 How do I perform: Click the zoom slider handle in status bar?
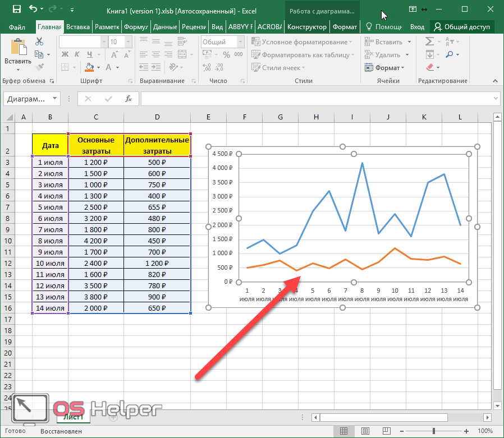point(434,431)
